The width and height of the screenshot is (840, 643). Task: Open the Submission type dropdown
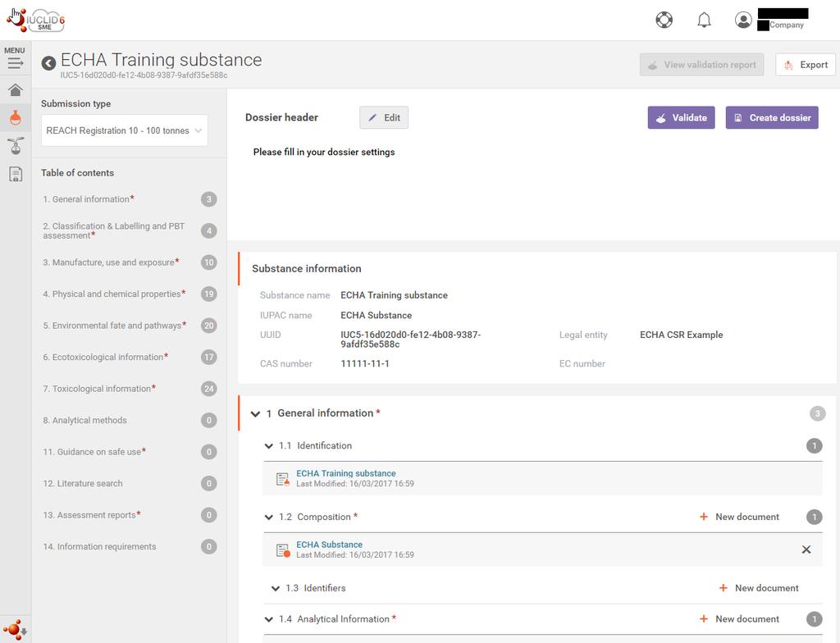(x=125, y=130)
